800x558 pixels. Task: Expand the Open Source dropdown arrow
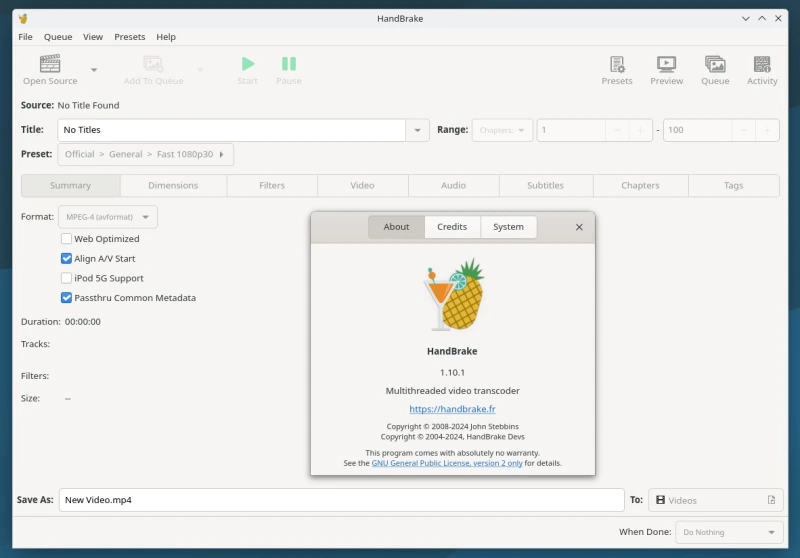[x=94, y=70]
